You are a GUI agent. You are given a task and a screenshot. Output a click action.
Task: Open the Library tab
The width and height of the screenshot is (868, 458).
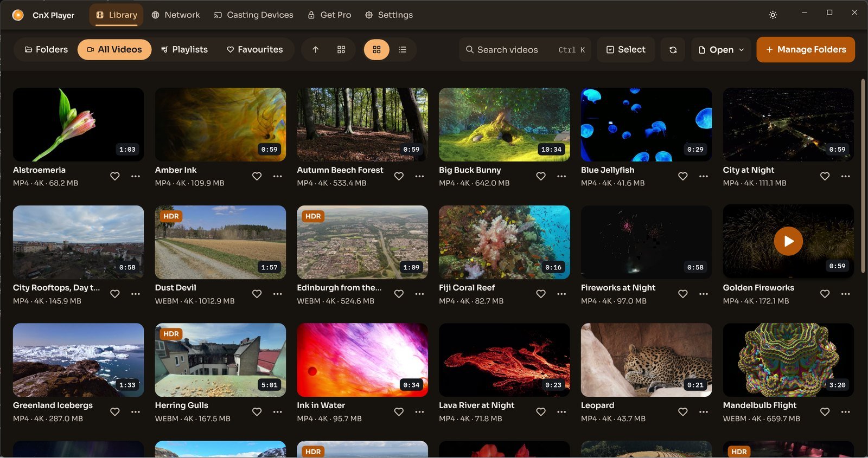[116, 15]
